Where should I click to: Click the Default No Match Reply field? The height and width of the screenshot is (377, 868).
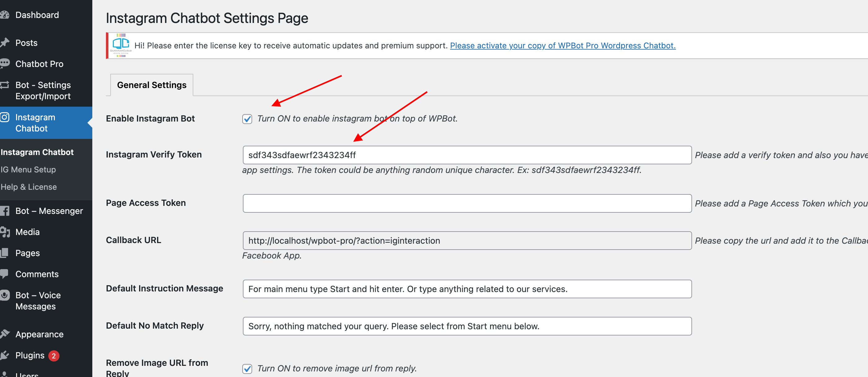[x=467, y=326]
